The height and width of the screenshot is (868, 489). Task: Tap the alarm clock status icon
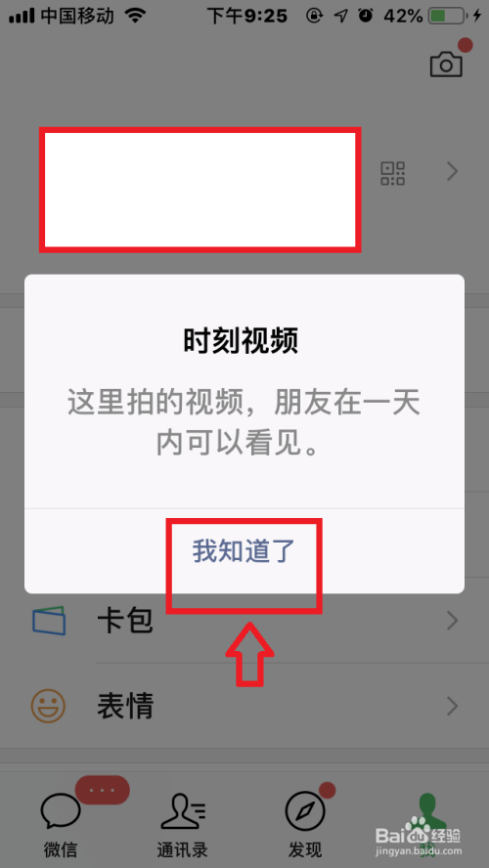pos(366,16)
